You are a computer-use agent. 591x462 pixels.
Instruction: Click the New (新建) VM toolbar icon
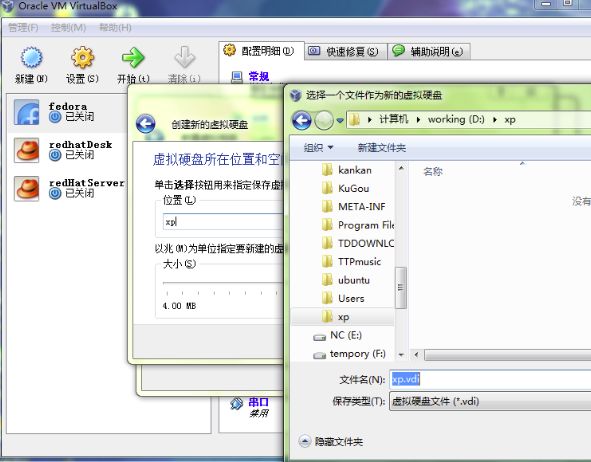pyautogui.click(x=31, y=58)
